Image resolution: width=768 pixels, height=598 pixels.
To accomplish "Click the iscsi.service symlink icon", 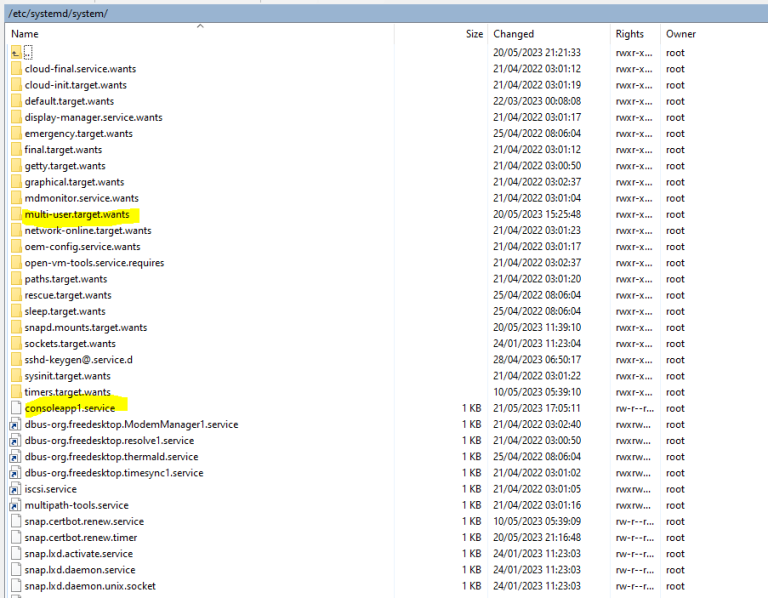I will click(16, 489).
